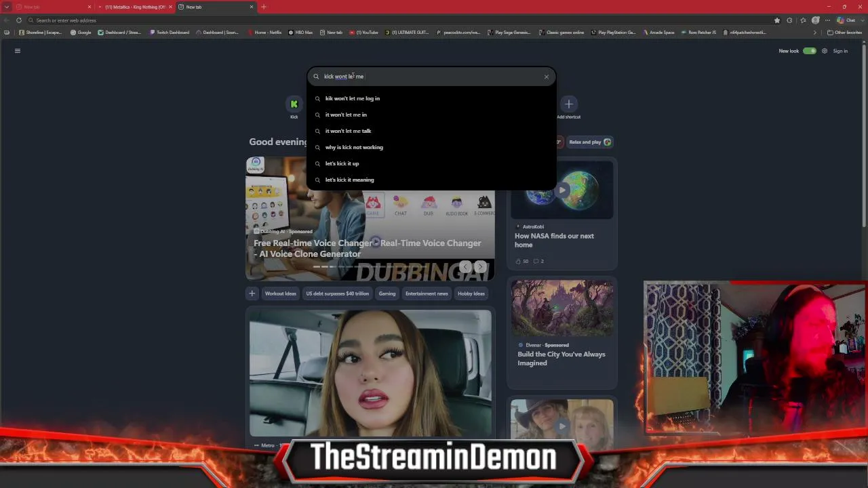868x488 pixels.
Task: Select suggestion 'let's kick it meaning'
Action: tap(431, 180)
